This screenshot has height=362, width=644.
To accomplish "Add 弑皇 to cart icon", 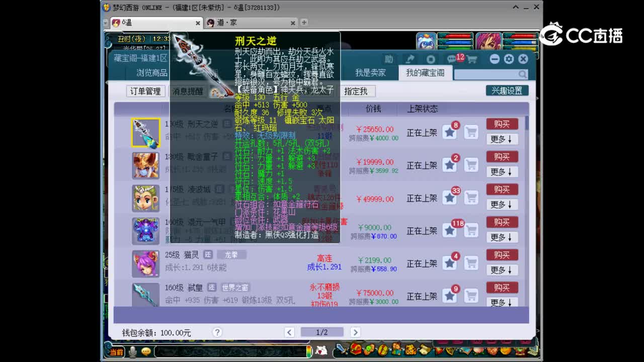I will pyautogui.click(x=471, y=296).
